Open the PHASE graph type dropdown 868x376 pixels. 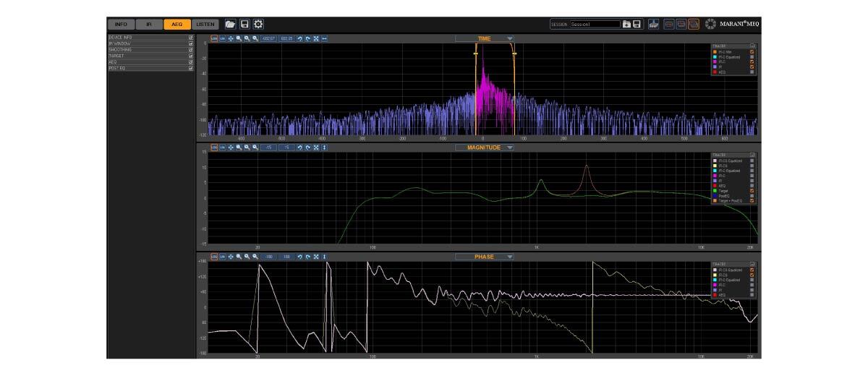pos(509,257)
